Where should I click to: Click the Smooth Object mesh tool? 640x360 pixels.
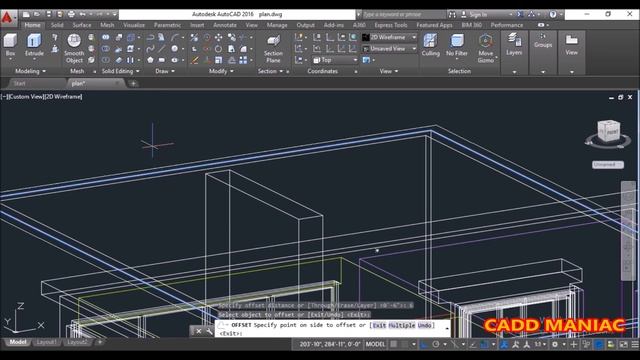click(x=74, y=48)
